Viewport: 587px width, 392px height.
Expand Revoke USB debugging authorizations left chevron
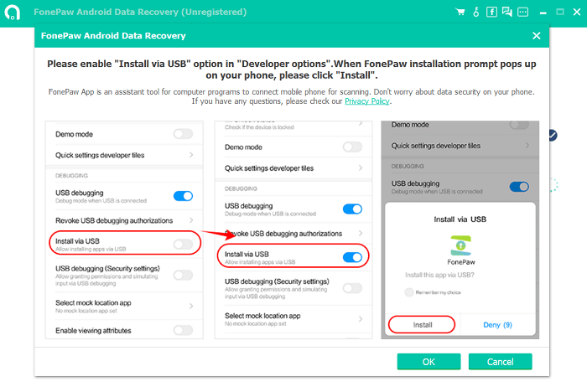point(191,220)
